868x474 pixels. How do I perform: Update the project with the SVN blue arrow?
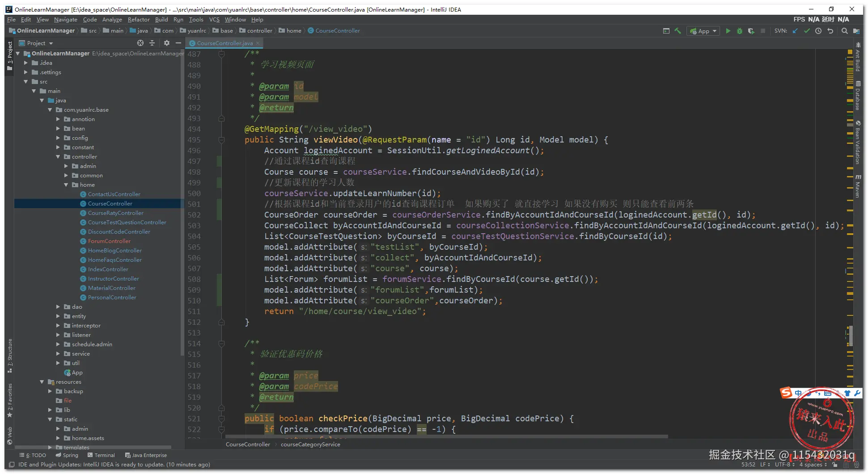tap(795, 31)
